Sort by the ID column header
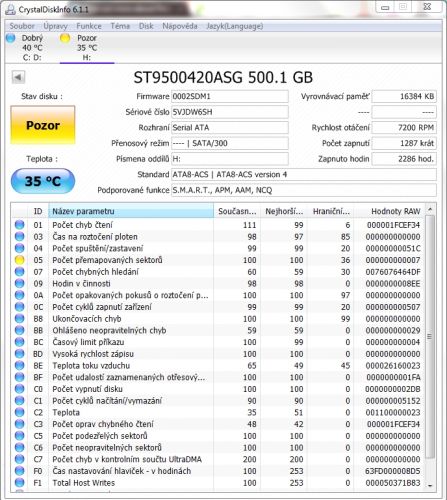The image size is (447, 500). pos(38,211)
